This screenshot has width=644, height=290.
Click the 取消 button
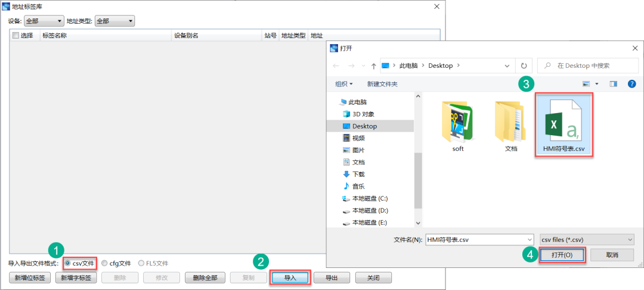(x=612, y=255)
